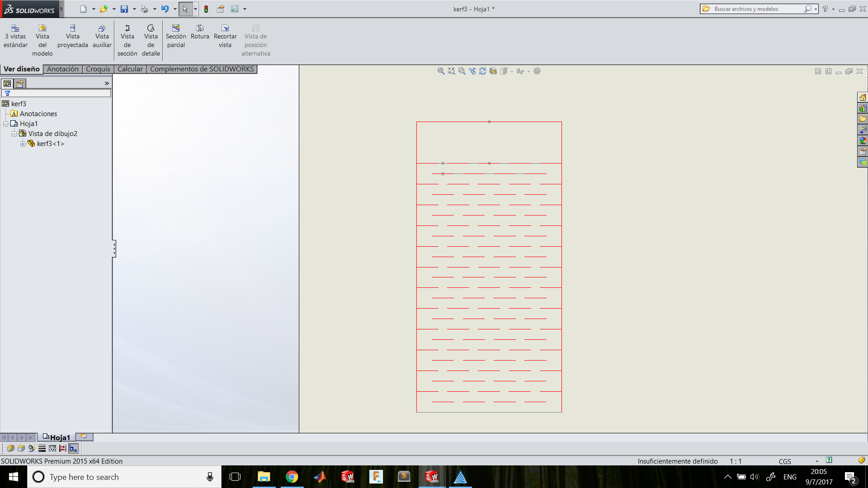Rotate or refresh the view
This screenshot has height=488, width=868.
pos(482,71)
